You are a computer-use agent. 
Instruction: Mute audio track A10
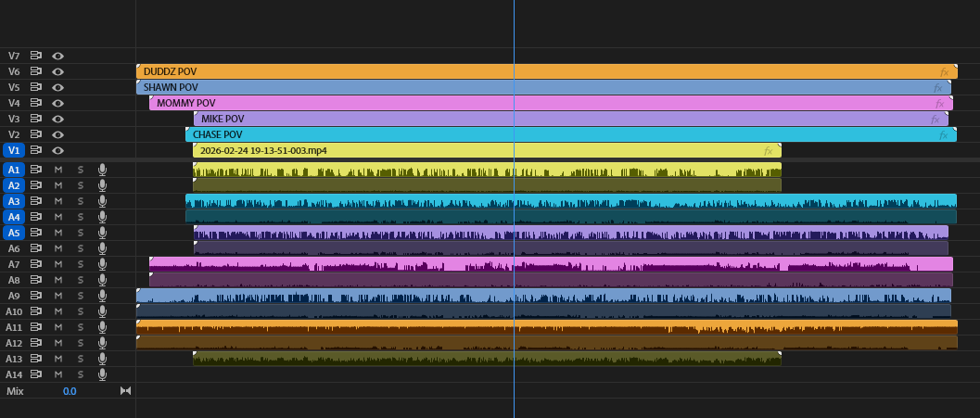click(58, 311)
